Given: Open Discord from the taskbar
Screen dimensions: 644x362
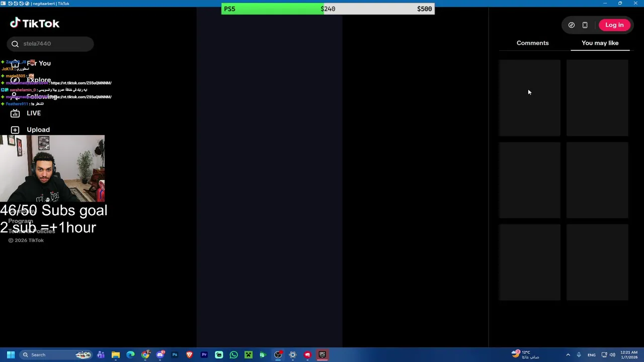Looking at the screenshot, I should point(160,355).
